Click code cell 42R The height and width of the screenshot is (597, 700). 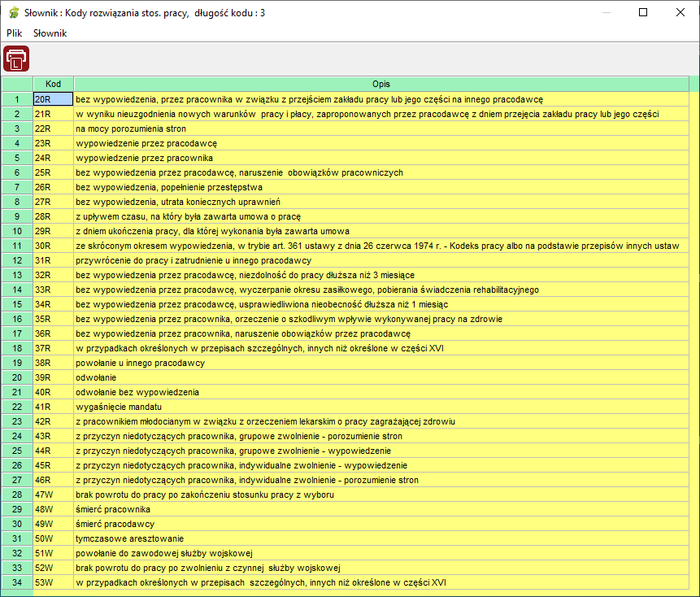53,421
